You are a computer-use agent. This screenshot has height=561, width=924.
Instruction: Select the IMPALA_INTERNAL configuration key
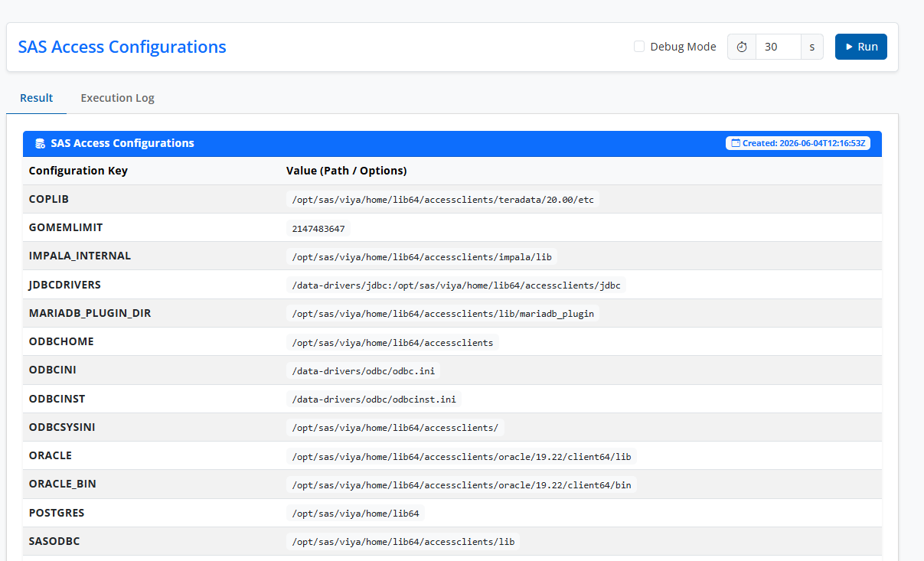(x=80, y=256)
